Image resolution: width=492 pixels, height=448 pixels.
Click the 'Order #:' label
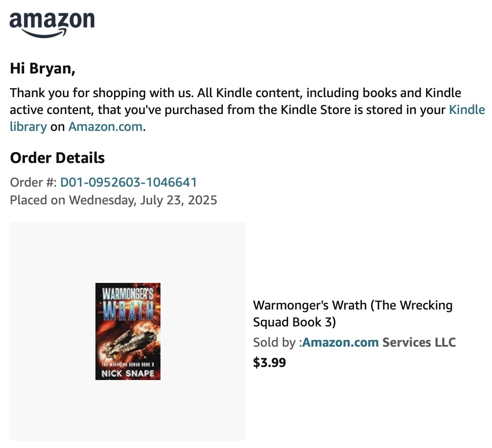pos(33,182)
